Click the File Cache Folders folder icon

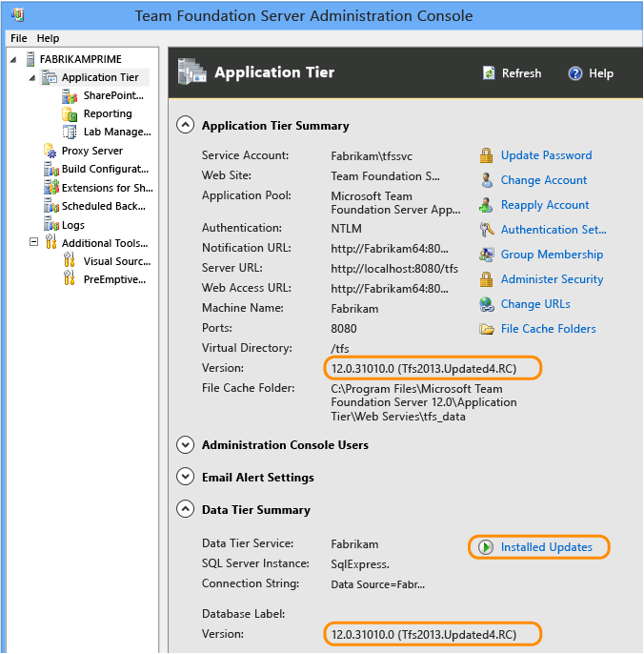(x=486, y=329)
